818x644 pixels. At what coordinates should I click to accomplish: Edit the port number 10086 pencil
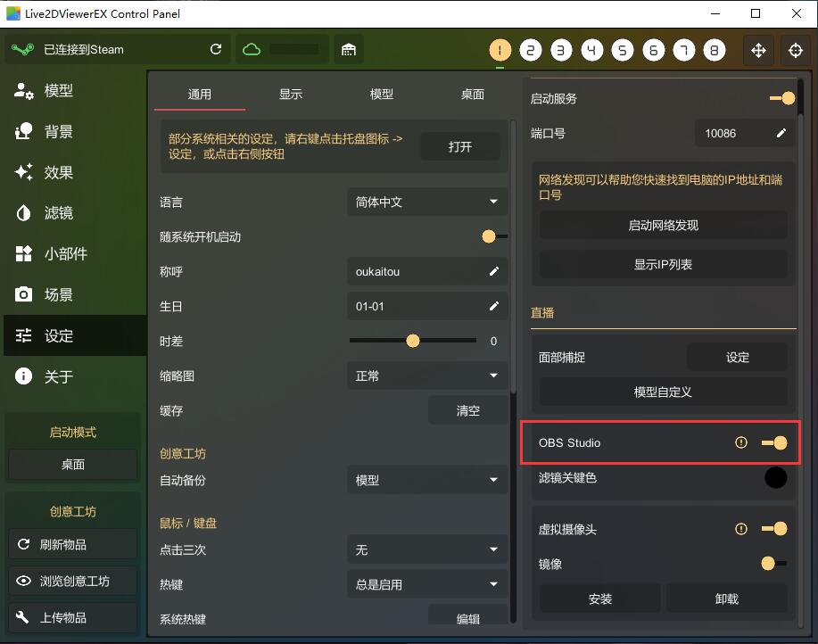tap(781, 133)
